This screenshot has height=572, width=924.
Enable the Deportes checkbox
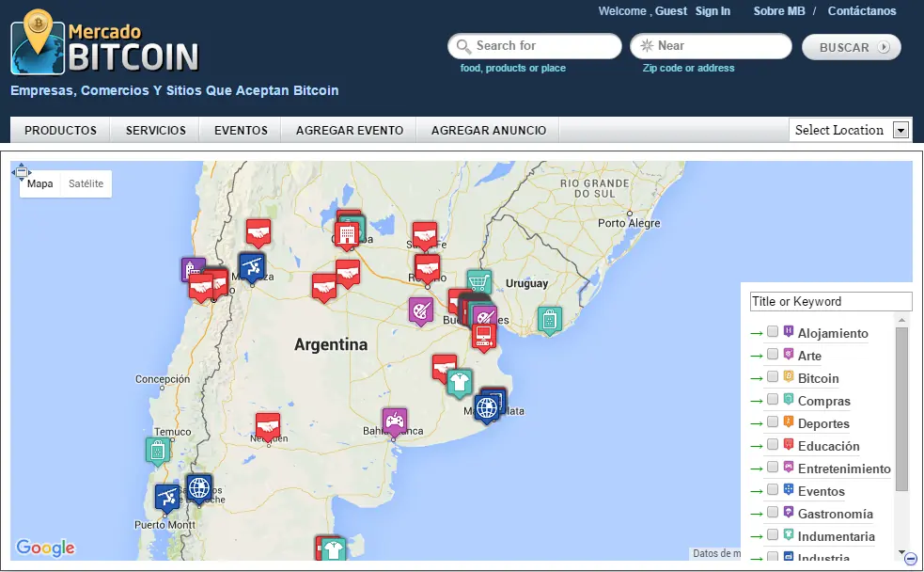coord(772,421)
